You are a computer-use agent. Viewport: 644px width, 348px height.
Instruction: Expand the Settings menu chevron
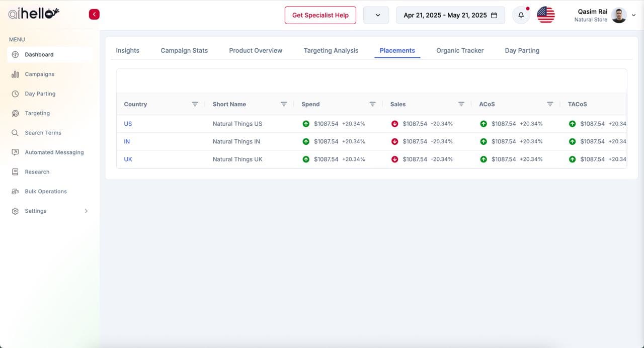coord(86,211)
